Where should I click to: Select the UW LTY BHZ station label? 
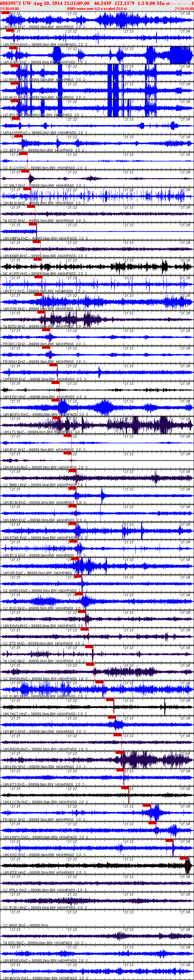click(44, 432)
